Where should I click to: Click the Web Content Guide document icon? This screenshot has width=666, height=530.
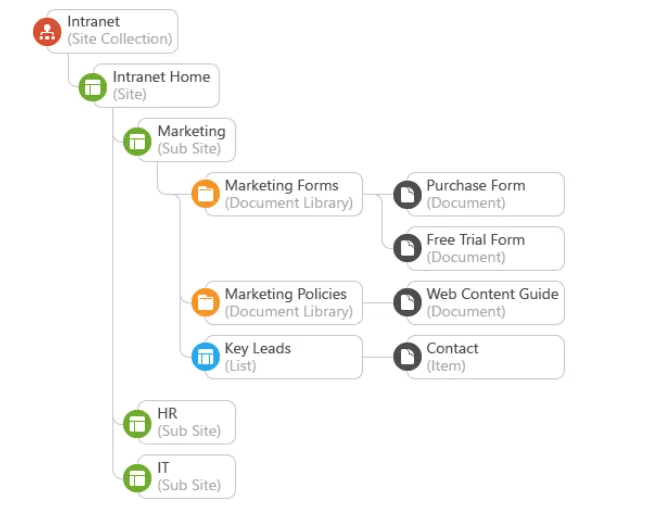click(407, 303)
